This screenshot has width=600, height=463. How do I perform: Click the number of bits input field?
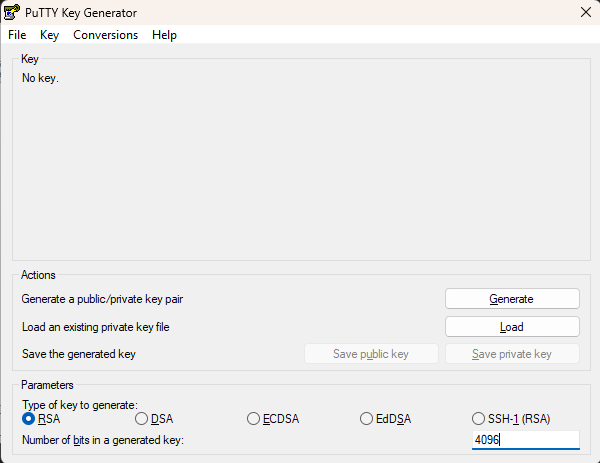[526, 440]
